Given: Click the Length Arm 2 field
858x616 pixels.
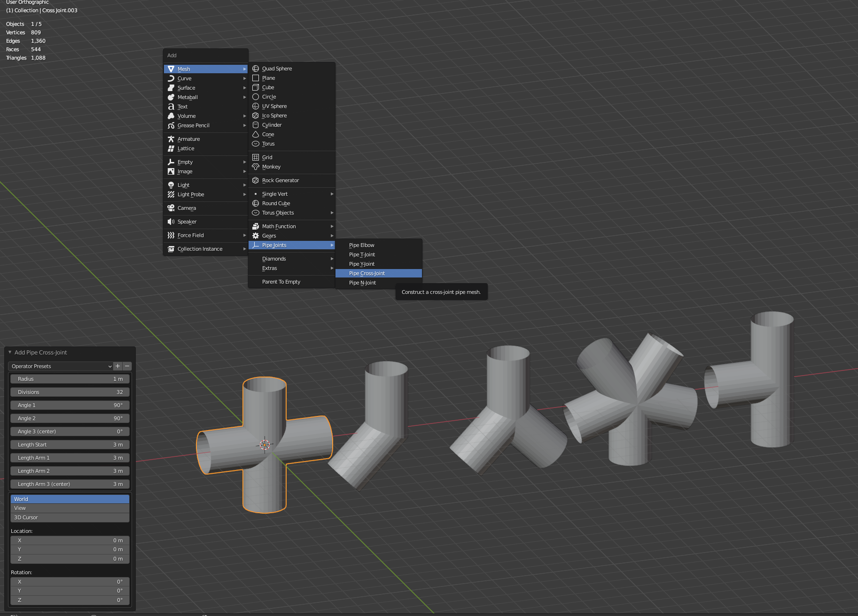Looking at the screenshot, I should (x=70, y=471).
